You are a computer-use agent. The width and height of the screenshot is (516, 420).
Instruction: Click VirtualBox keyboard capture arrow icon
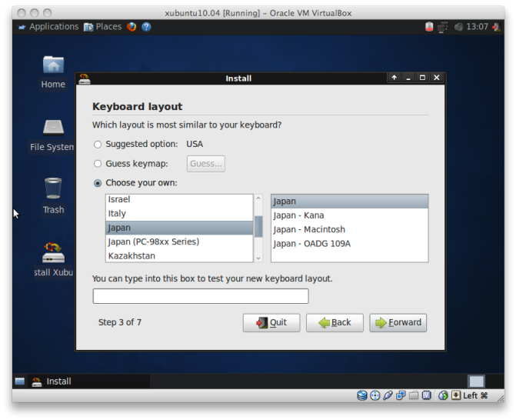tap(456, 395)
